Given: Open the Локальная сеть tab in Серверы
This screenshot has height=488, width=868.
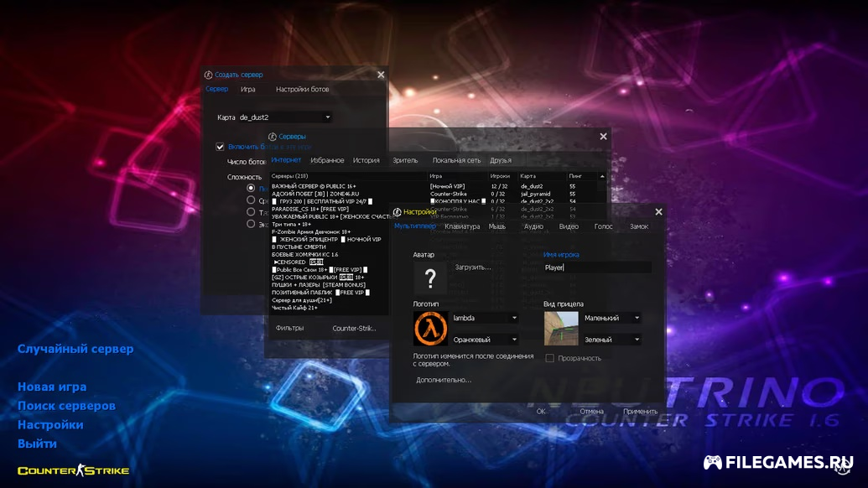Looking at the screenshot, I should 457,160.
